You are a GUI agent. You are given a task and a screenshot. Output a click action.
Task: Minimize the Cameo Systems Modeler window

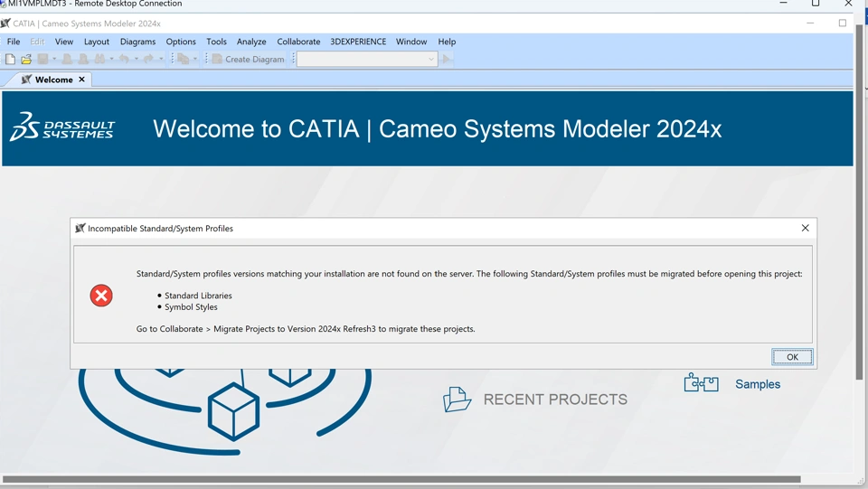pyautogui.click(x=810, y=24)
